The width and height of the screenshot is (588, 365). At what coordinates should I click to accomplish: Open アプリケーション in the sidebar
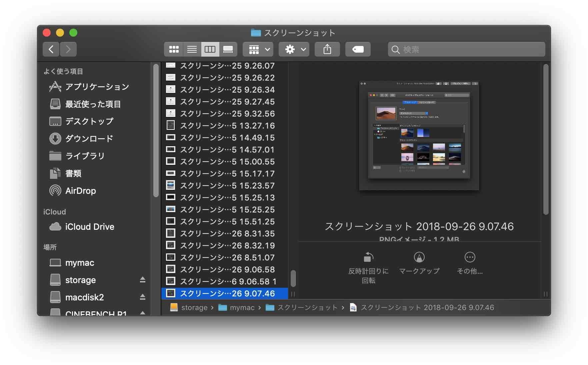tap(89, 87)
